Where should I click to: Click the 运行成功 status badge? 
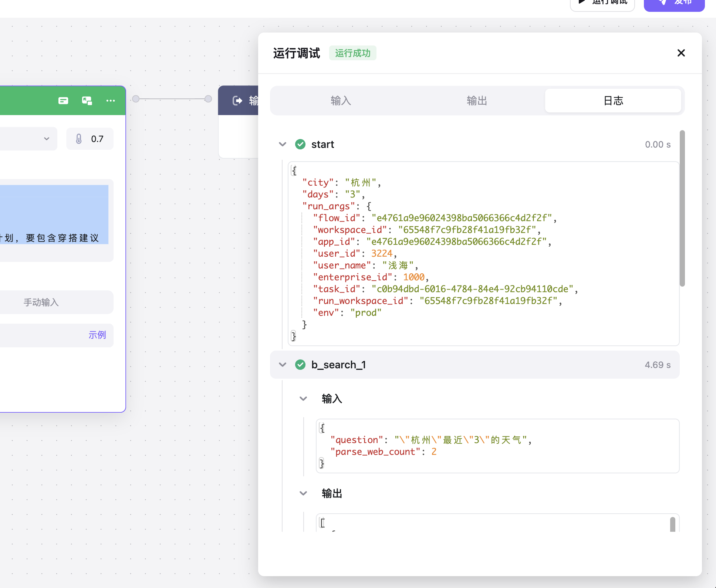coord(352,53)
